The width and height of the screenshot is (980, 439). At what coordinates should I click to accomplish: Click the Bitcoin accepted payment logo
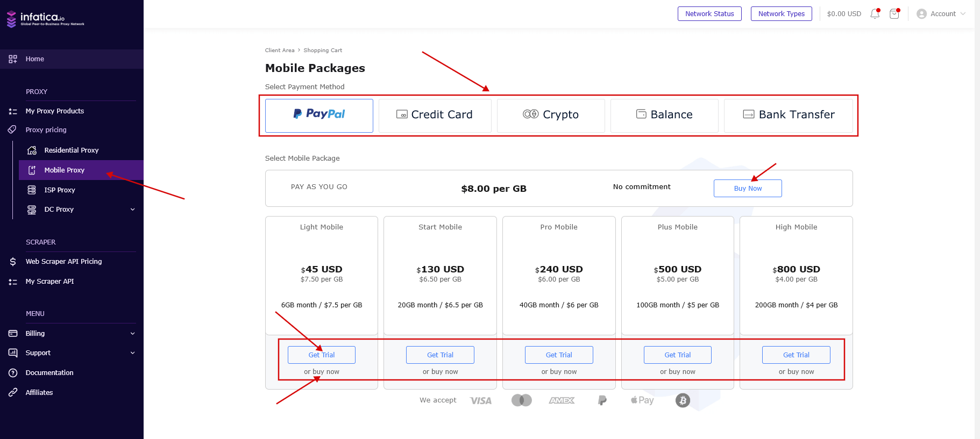(683, 400)
